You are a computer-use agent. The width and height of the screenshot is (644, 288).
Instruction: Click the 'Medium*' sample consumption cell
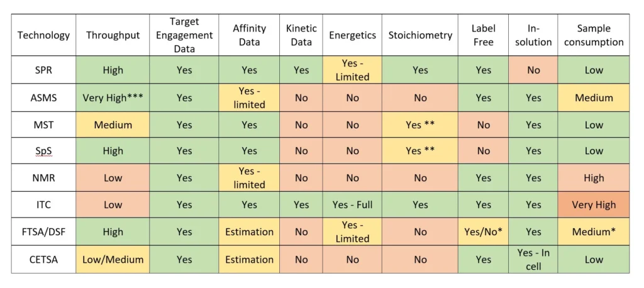[x=594, y=232]
